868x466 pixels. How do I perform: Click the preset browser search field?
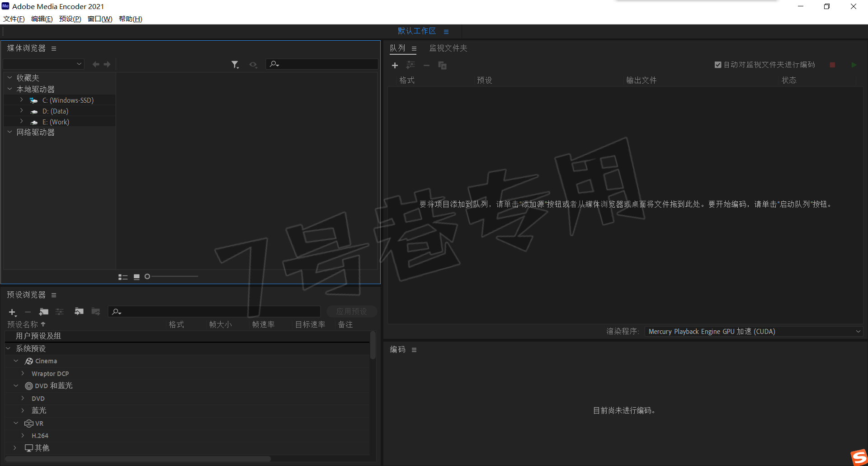[214, 311]
